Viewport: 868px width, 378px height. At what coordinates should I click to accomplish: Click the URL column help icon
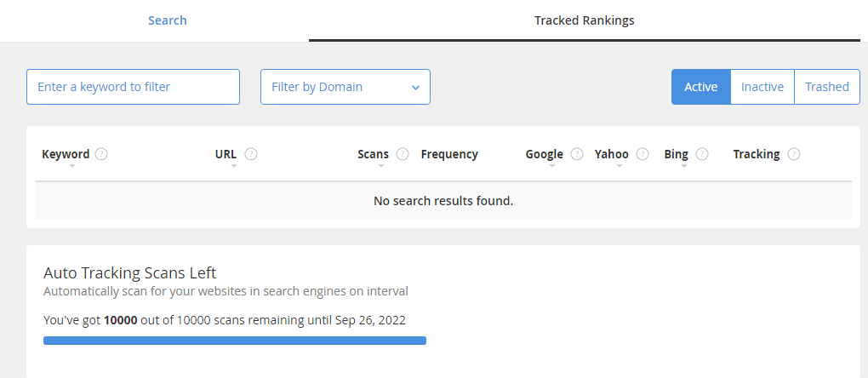tap(251, 154)
